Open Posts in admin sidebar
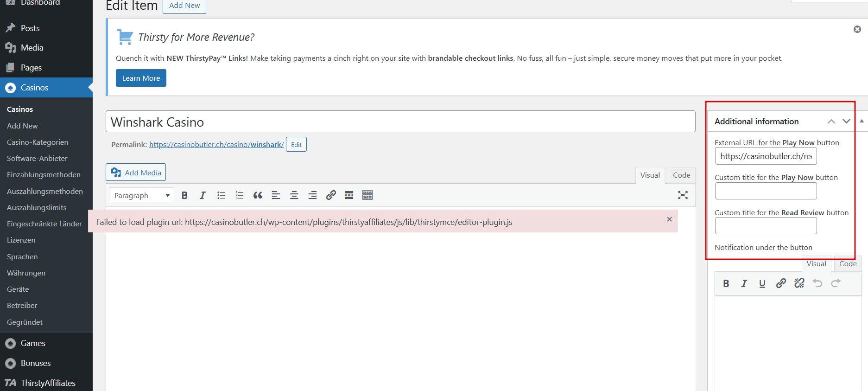868x391 pixels. (46, 28)
